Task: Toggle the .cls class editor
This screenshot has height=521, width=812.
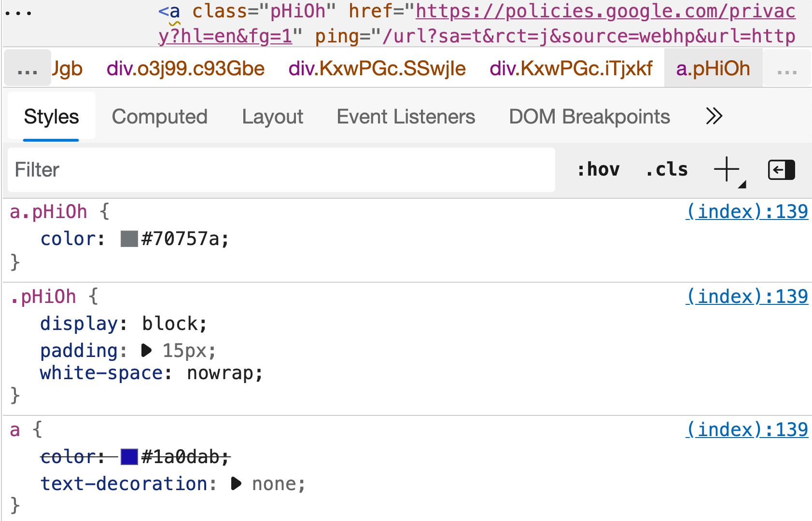Action: [x=667, y=169]
